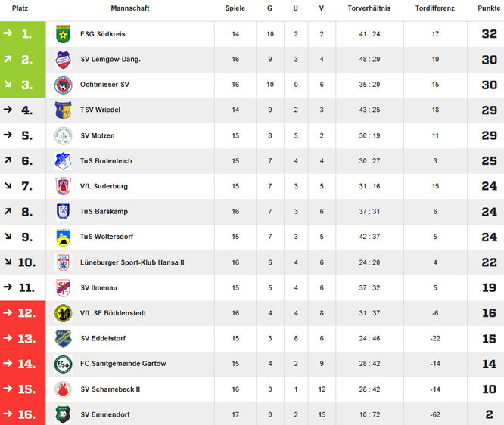
Task: Click the Punkte column header
Action: point(488,8)
